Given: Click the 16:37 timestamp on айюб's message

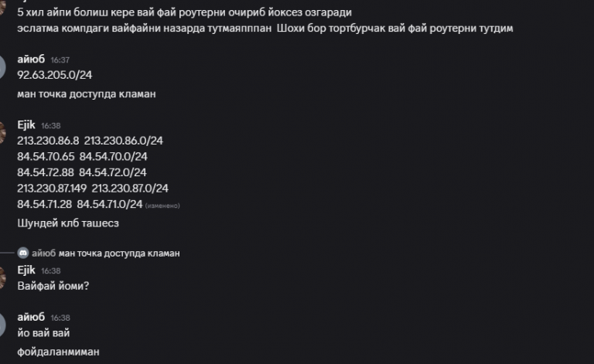Looking at the screenshot, I should (60, 60).
